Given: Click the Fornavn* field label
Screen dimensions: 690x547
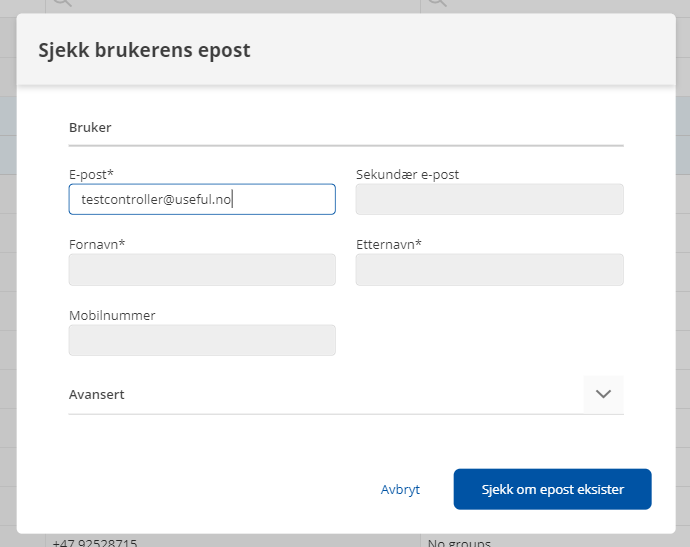Looking at the screenshot, I should click(97, 244).
